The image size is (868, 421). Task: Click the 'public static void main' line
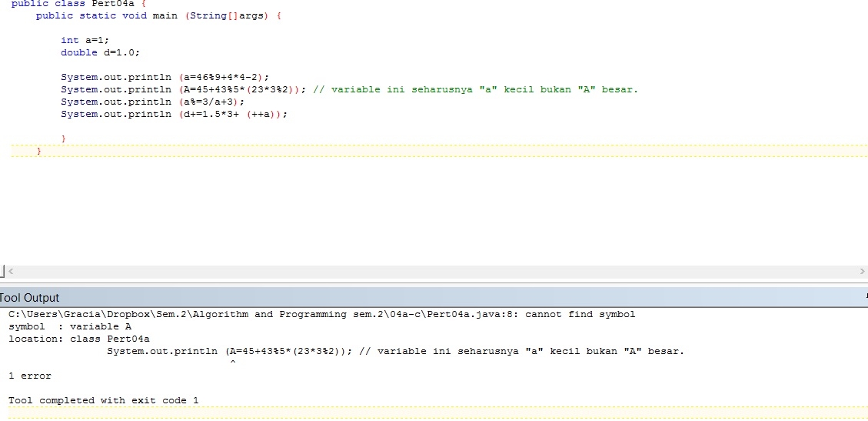(x=159, y=15)
